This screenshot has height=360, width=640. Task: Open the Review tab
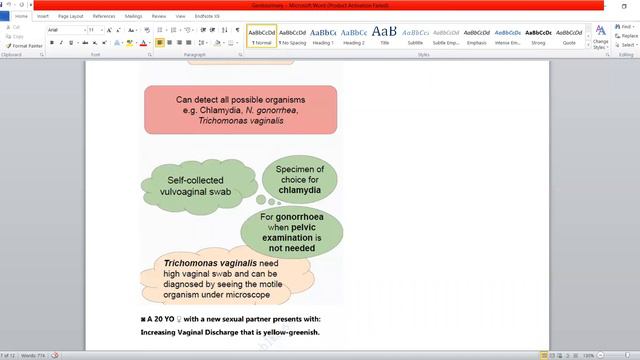point(159,16)
